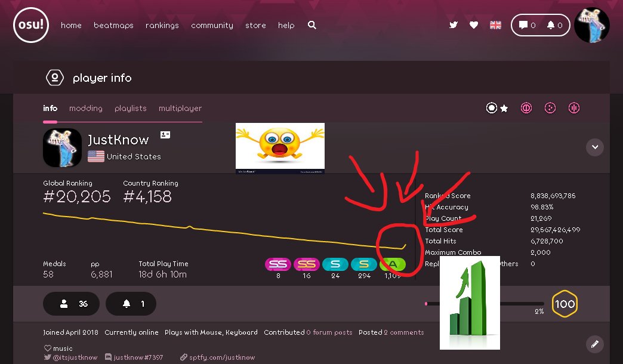This screenshot has width=623, height=364.
Task: Open the 2 comments link
Action: click(x=403, y=332)
